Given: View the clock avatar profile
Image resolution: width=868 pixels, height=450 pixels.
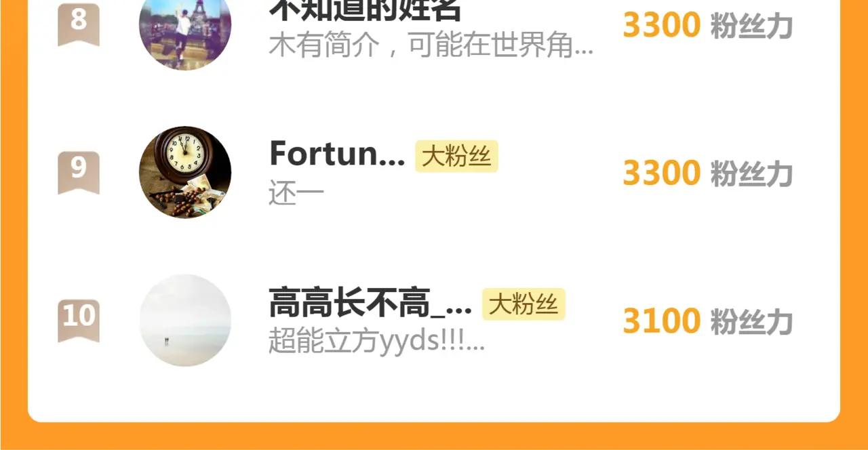Looking at the screenshot, I should click(185, 172).
